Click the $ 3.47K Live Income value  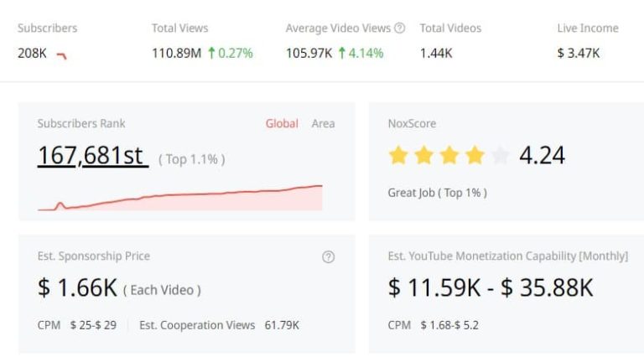pos(578,54)
